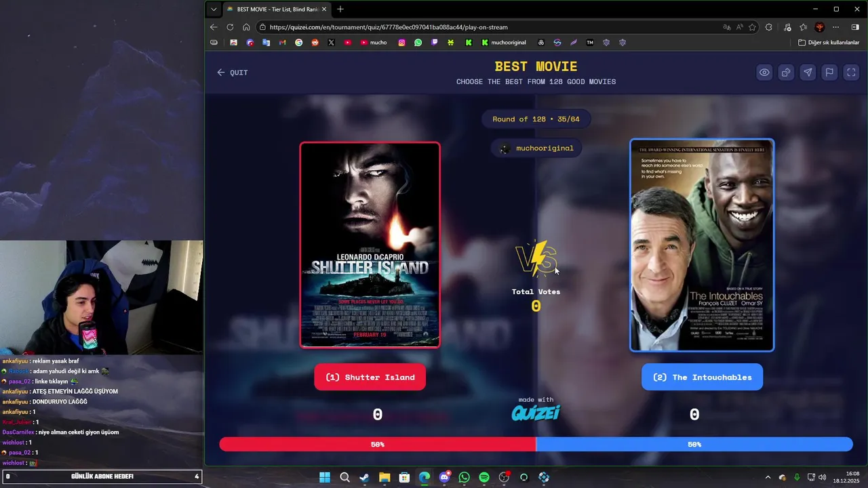The image size is (868, 488).
Task: Open taskbar Search
Action: point(344,477)
